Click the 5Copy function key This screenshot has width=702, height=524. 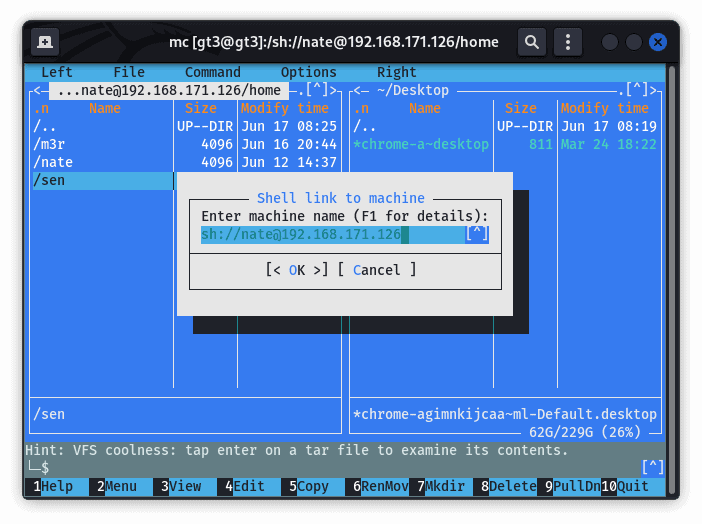313,486
